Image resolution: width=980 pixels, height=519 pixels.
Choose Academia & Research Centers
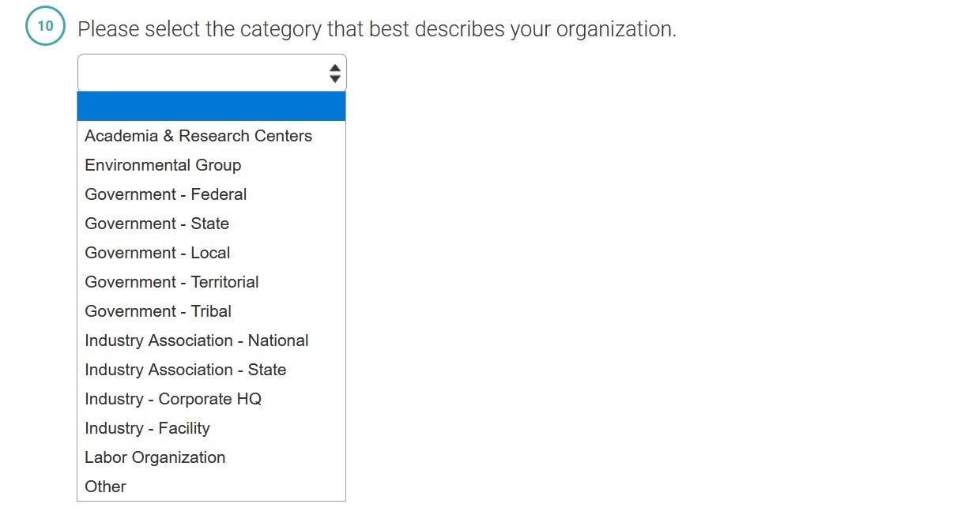(198, 136)
